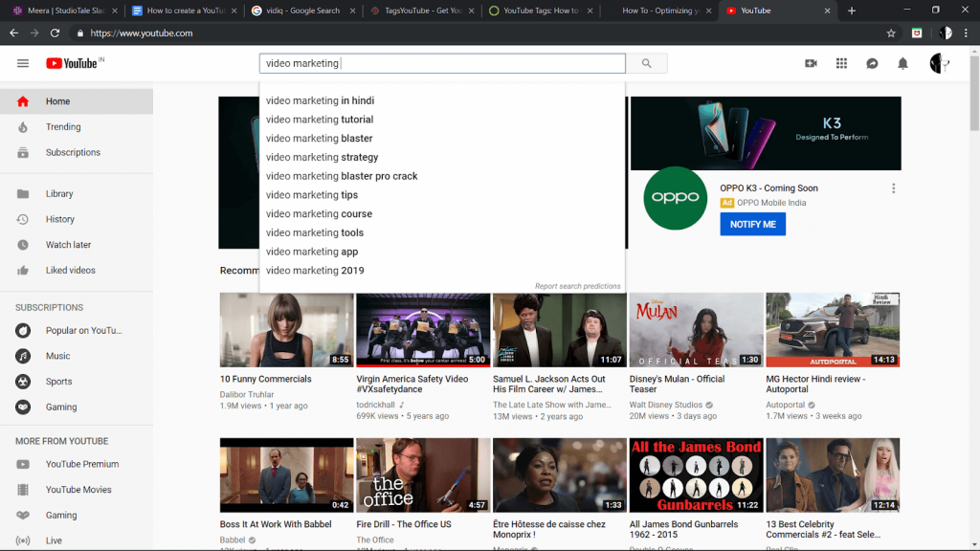Viewport: 980px width, 551px height.
Task: Select suggestion video marketing tutorial
Action: click(442, 120)
